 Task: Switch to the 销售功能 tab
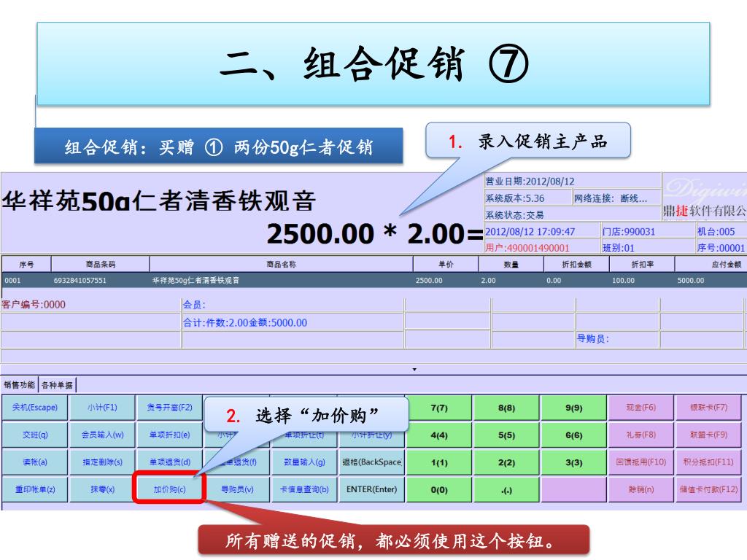tap(20, 384)
